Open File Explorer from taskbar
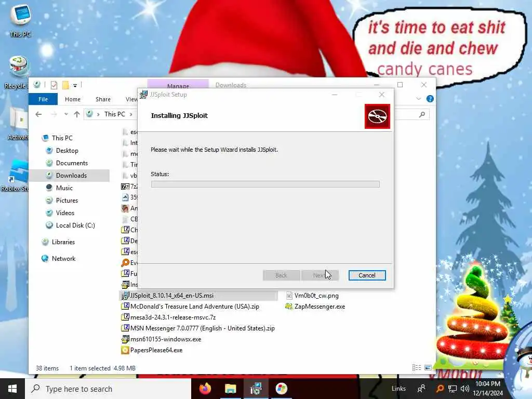This screenshot has width=532, height=399. [x=230, y=389]
